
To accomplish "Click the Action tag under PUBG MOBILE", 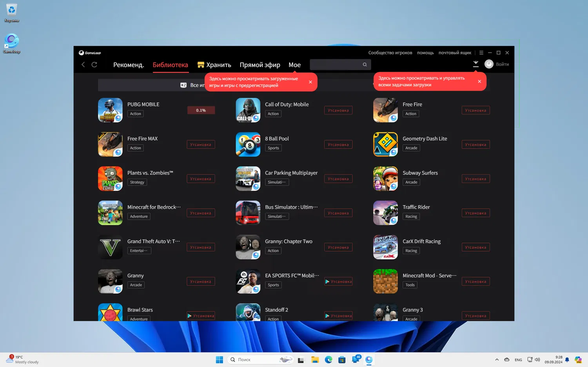I will pyautogui.click(x=136, y=114).
